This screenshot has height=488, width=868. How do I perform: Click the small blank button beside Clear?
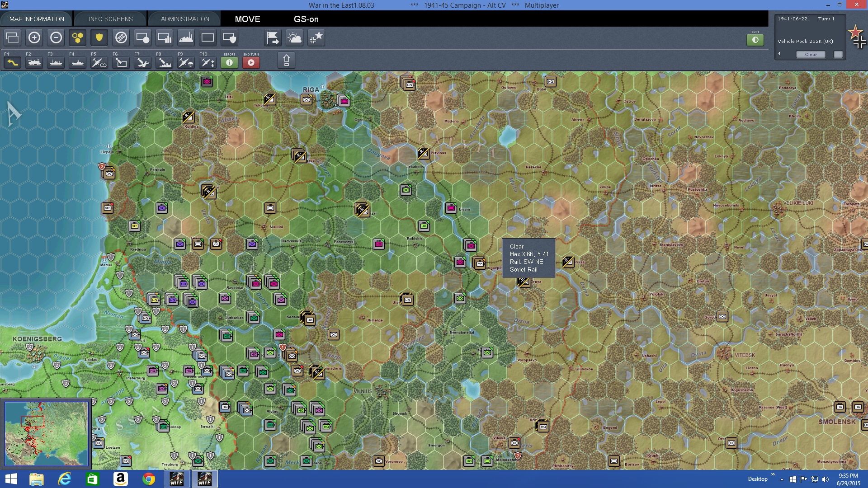[x=838, y=54]
